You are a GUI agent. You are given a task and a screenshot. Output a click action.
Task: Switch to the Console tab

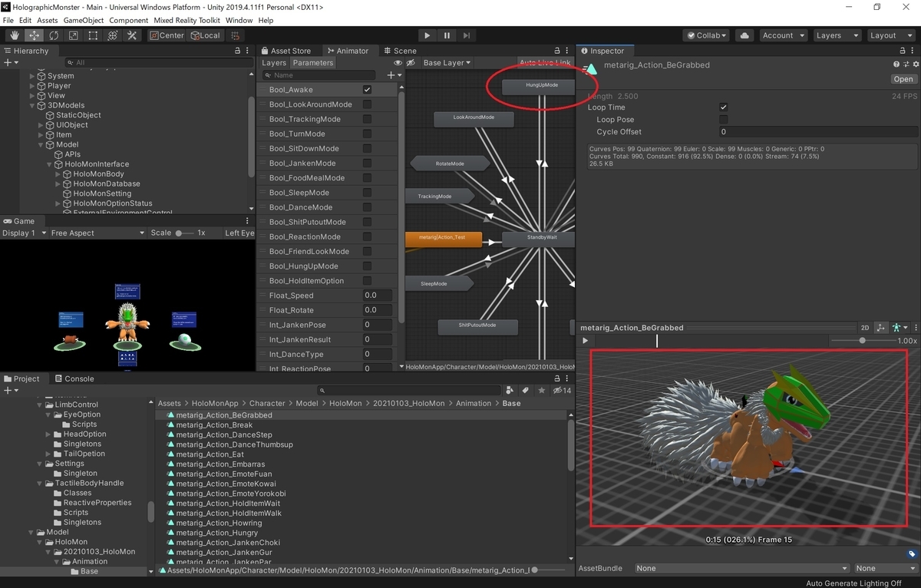pos(74,378)
